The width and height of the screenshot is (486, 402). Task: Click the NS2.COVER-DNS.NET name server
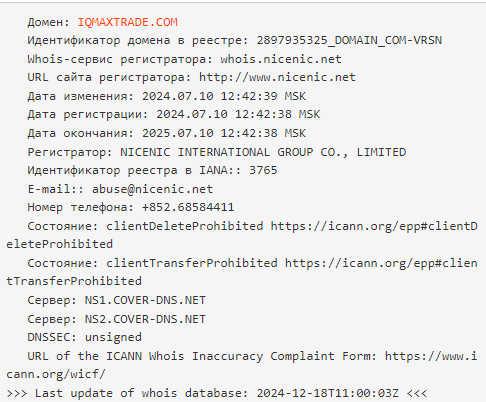click(x=145, y=319)
